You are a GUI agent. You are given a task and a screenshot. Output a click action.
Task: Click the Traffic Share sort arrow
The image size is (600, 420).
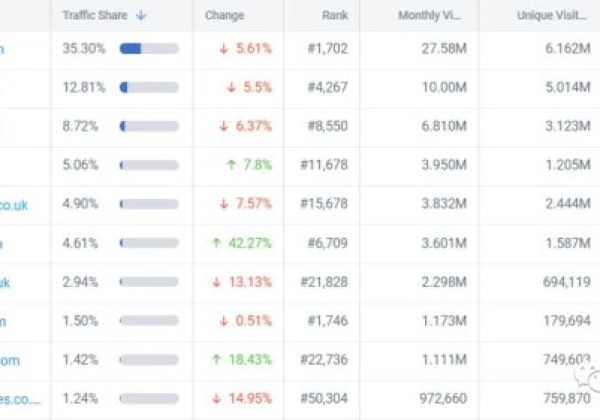click(x=141, y=15)
